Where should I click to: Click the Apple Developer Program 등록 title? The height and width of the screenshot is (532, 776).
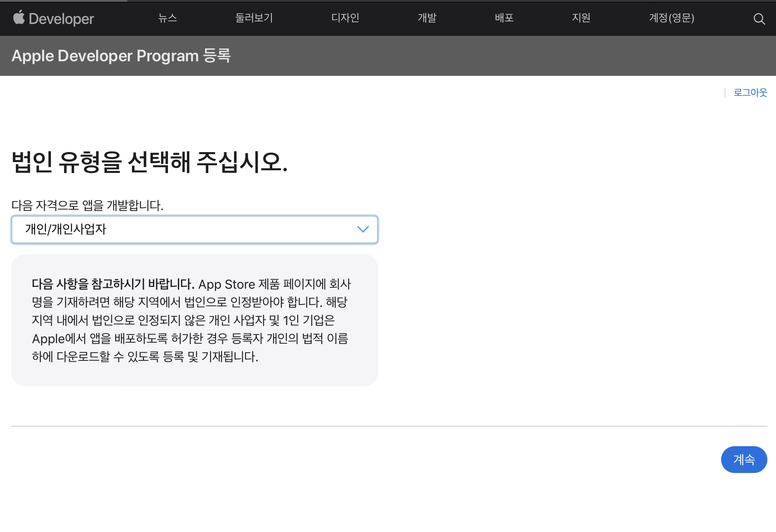[121, 56]
